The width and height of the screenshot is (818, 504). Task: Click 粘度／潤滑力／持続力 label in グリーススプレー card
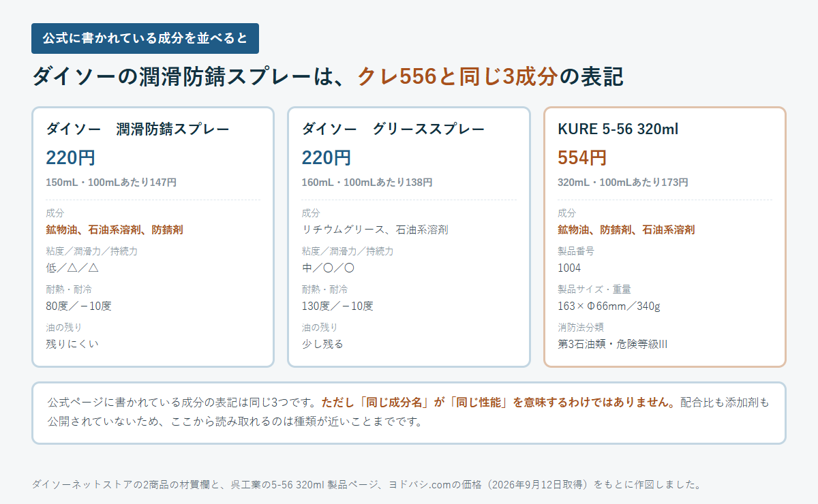coord(348,251)
